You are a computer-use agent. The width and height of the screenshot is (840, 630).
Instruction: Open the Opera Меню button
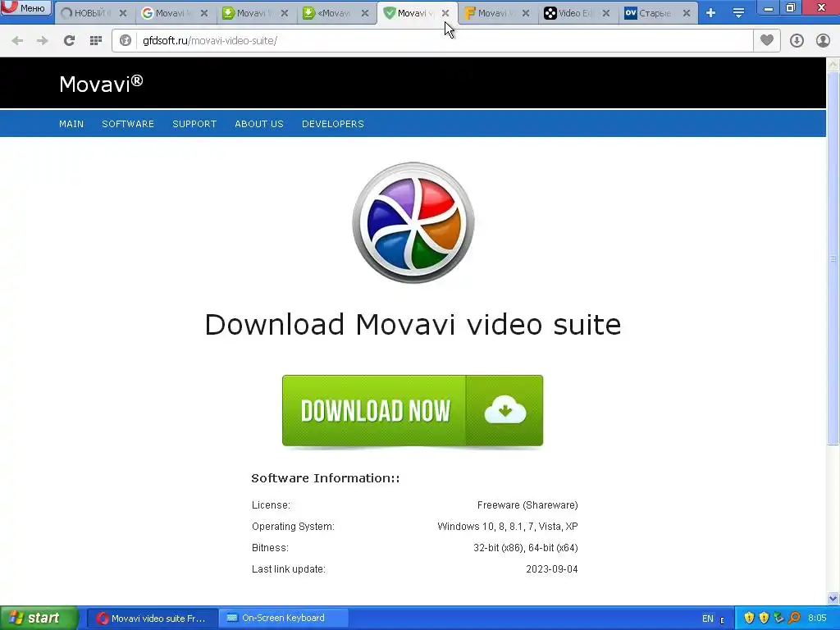tap(25, 7)
